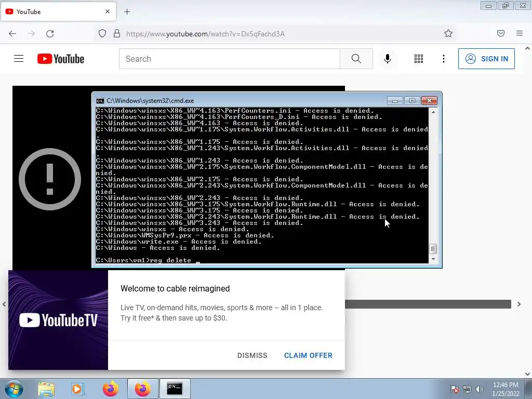This screenshot has width=532, height=399.
Task: Click the 'C:\Windows\write.exe' output line
Action: point(179,242)
